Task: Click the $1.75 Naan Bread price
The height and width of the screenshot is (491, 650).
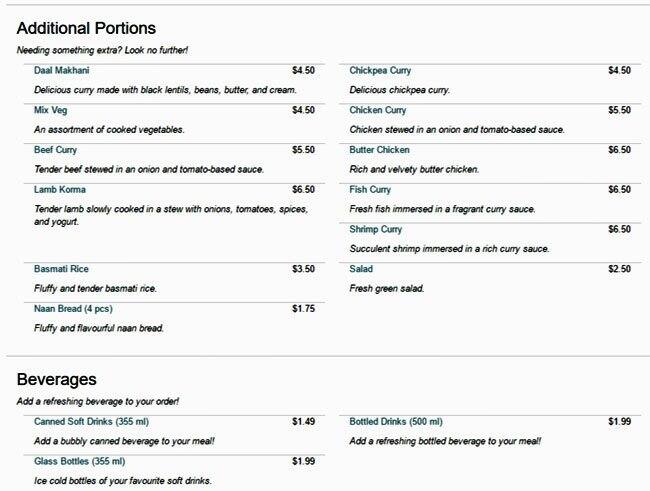Action: [303, 309]
